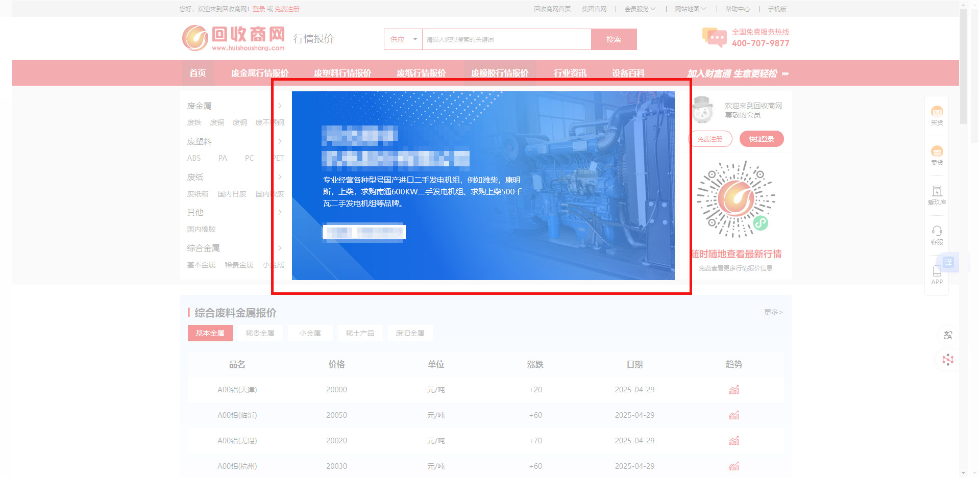The width and height of the screenshot is (980, 478).
Task: Click the hotline chat bubble icon
Action: [x=715, y=38]
